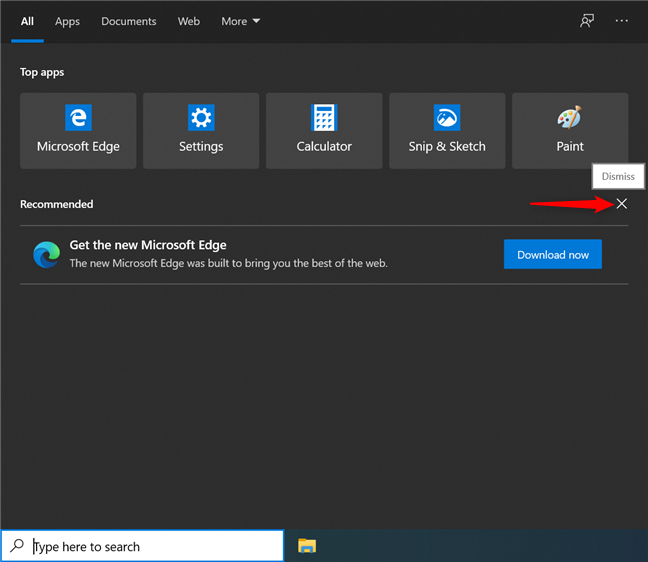648x562 pixels.
Task: Click the new Edge logo icon
Action: (46, 255)
